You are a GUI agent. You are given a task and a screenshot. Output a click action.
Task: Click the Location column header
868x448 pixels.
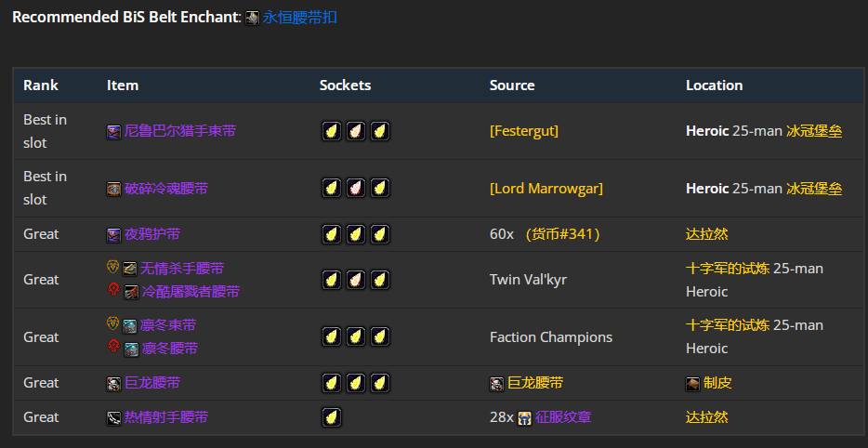(714, 86)
